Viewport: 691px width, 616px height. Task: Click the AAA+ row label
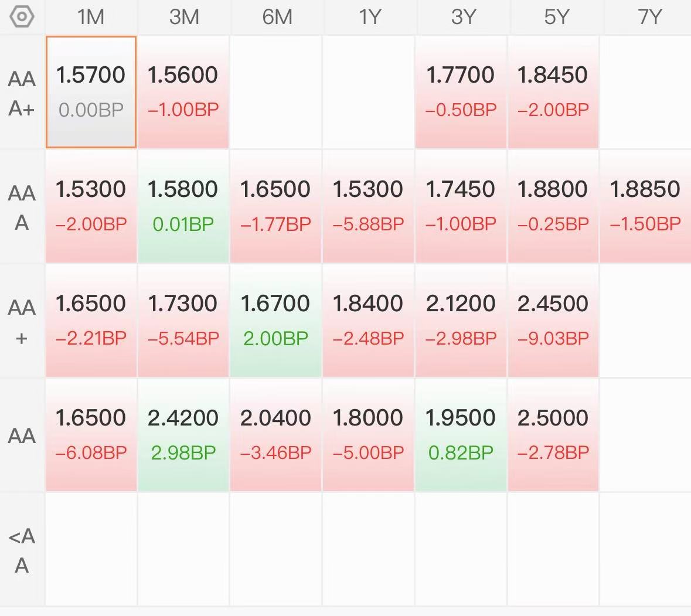coord(22,93)
